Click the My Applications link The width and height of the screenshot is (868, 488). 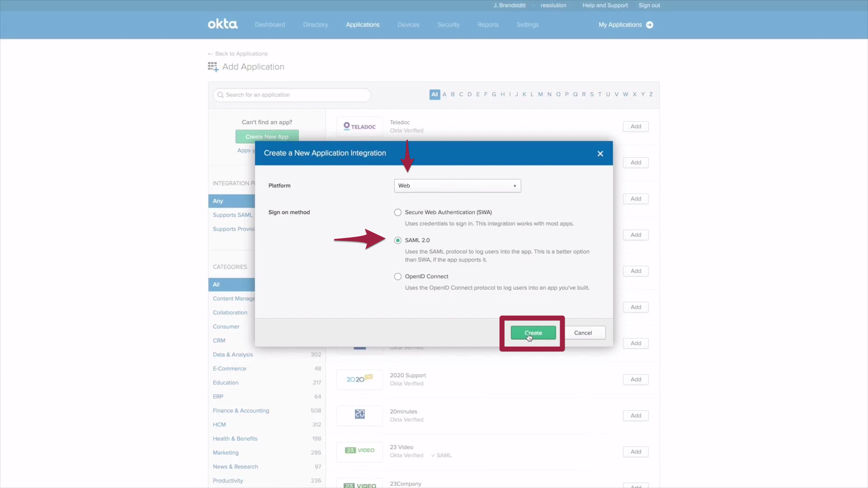(620, 25)
